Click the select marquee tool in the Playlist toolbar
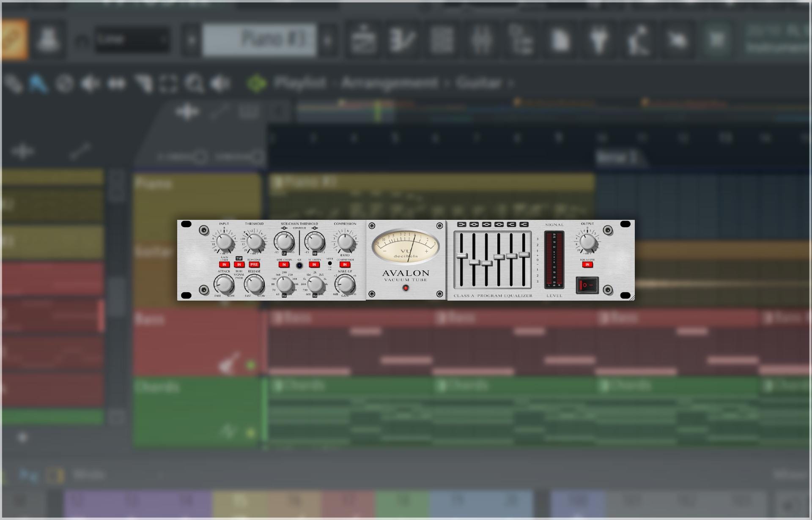Screen dimensions: 812x520 point(168,84)
